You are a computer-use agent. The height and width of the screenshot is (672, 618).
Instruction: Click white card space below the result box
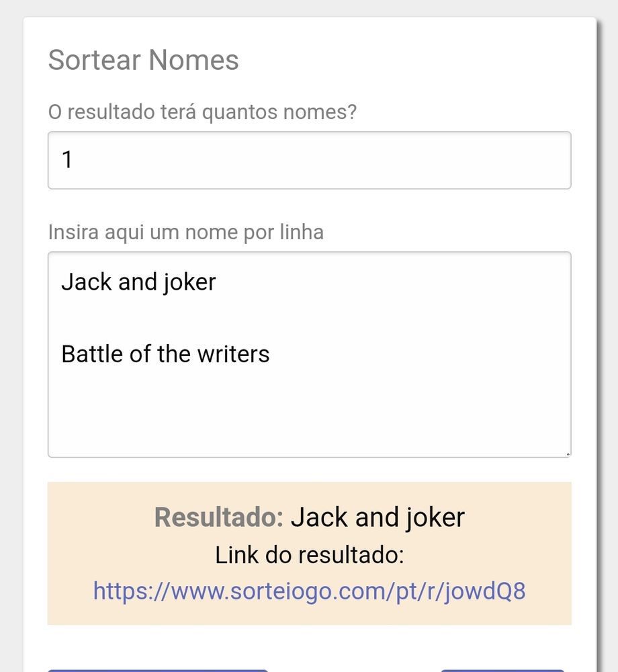(x=349, y=648)
